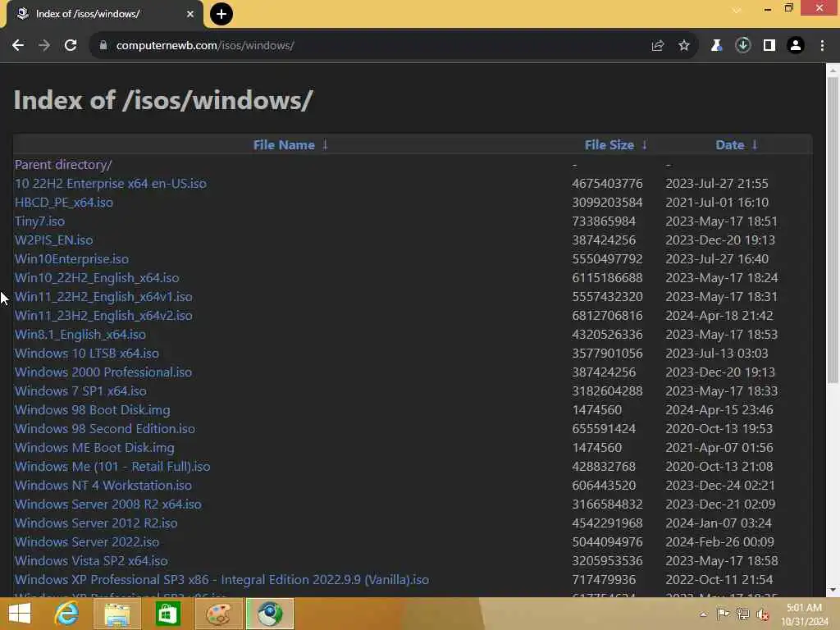Click the scrollbar down arrow
Image resolution: width=840 pixels, height=630 pixels.
coord(833,590)
